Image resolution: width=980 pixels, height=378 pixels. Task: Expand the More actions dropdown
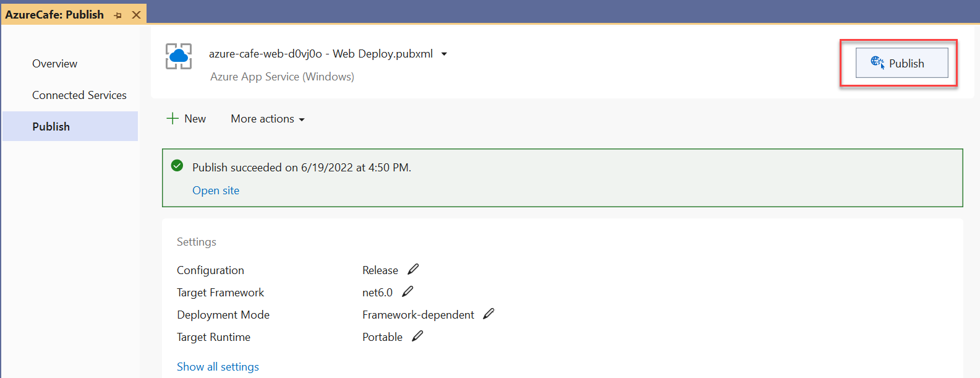click(268, 119)
